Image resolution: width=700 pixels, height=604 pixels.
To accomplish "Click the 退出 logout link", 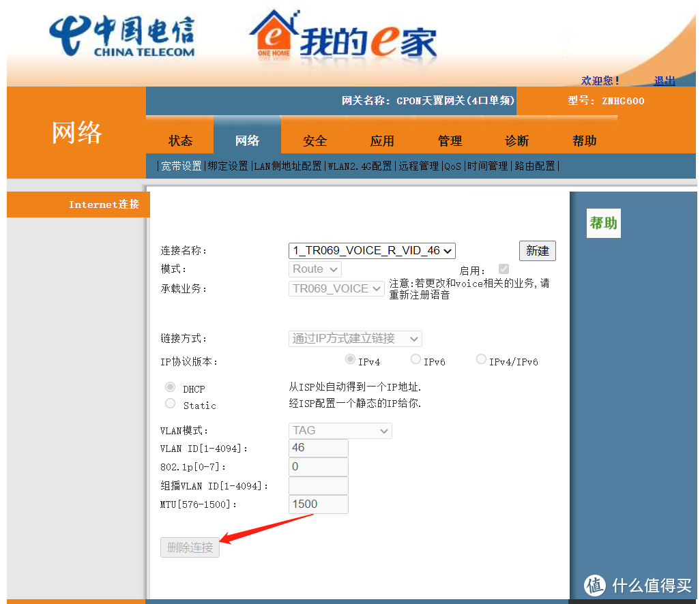I will 665,80.
